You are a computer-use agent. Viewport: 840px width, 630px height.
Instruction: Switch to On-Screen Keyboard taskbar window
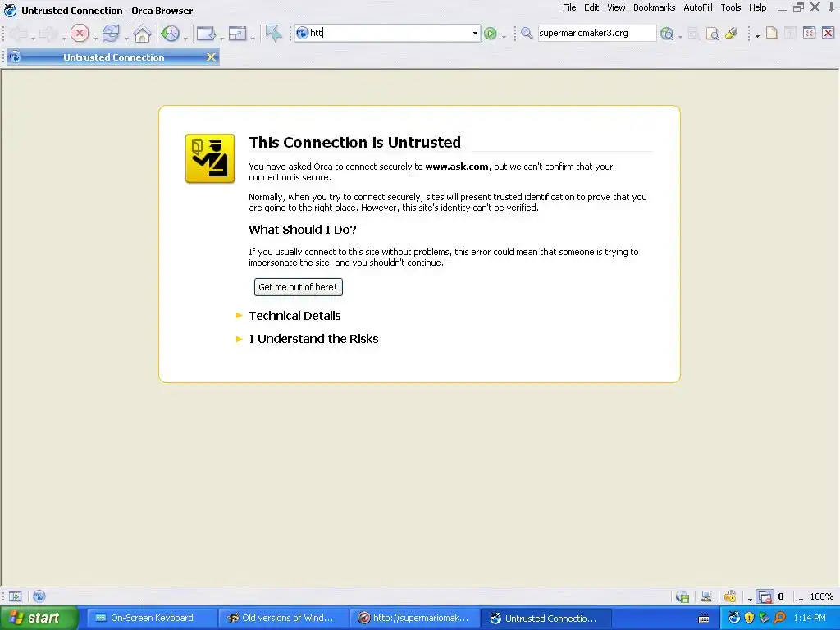coord(151,619)
